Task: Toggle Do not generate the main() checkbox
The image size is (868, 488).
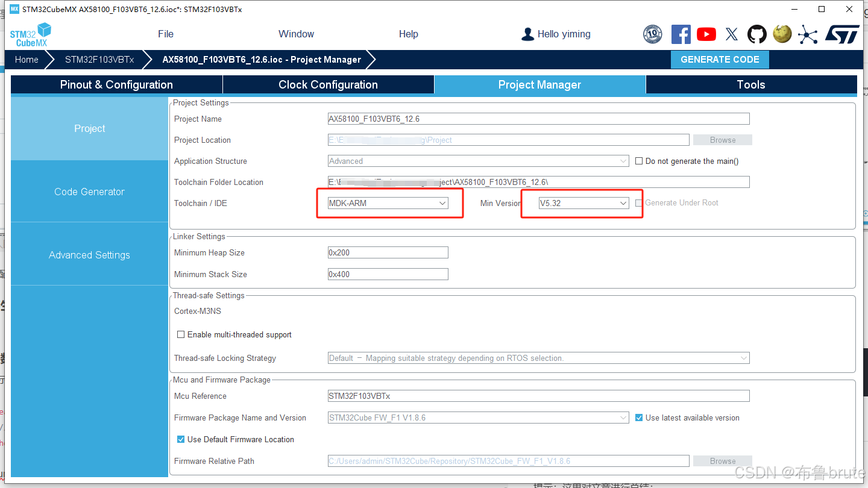Action: (x=640, y=161)
